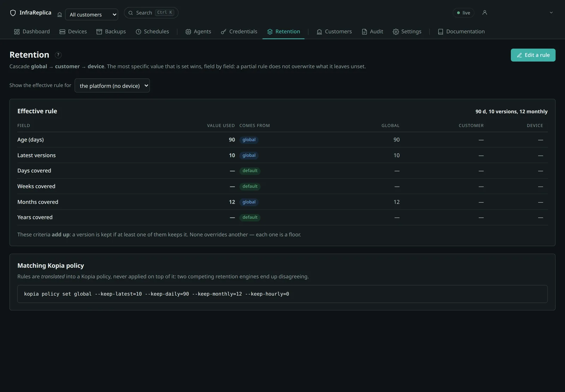Open the Customers tab

pyautogui.click(x=334, y=31)
